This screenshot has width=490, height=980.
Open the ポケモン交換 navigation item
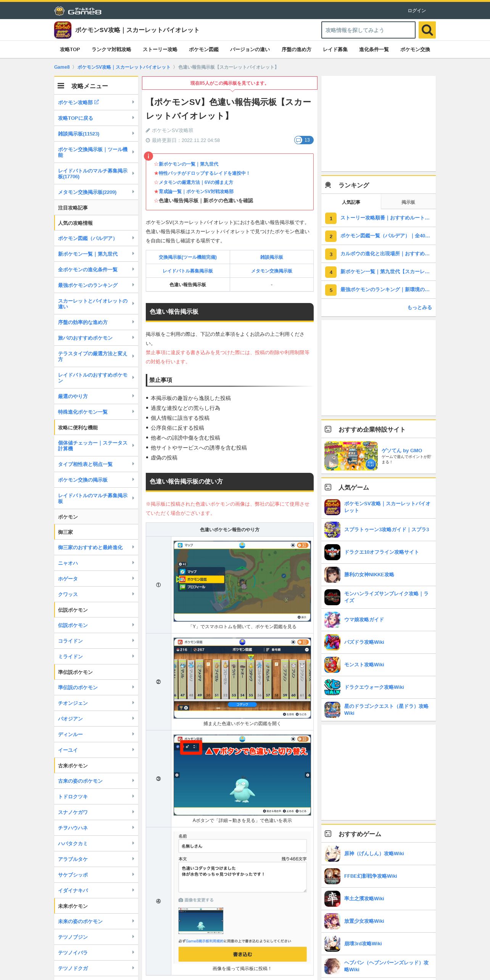point(415,50)
